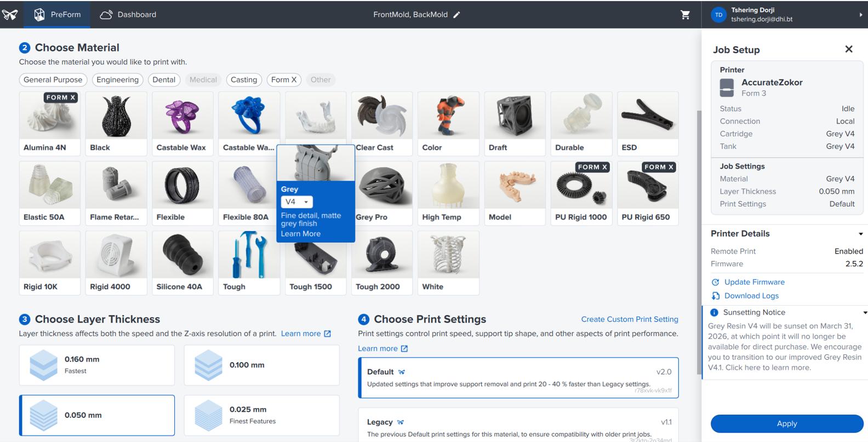Image resolution: width=868 pixels, height=442 pixels.
Task: Choose the White resin material
Action: (448, 263)
